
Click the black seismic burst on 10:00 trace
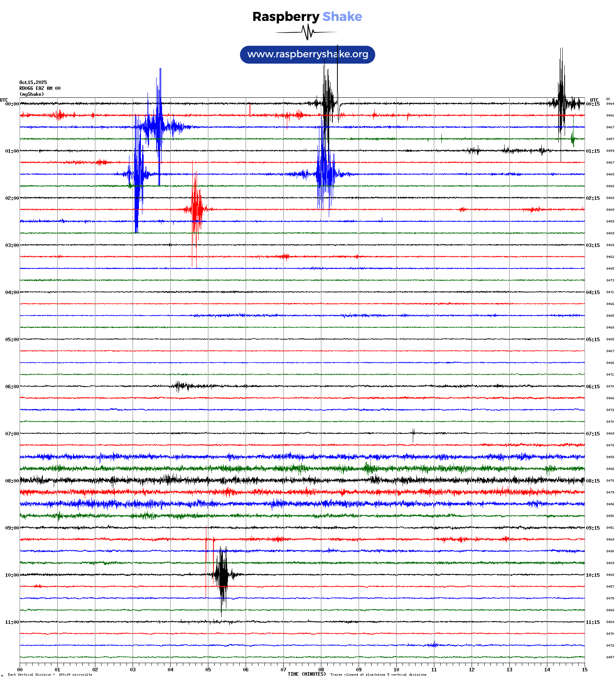tap(222, 575)
